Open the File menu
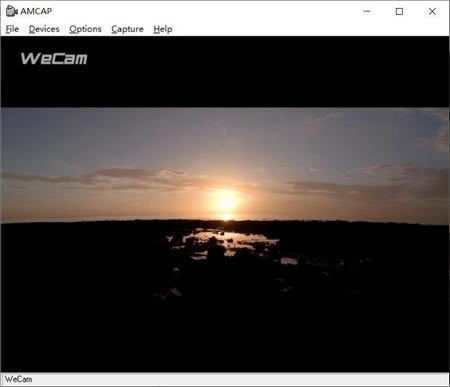The height and width of the screenshot is (387, 450). point(12,29)
